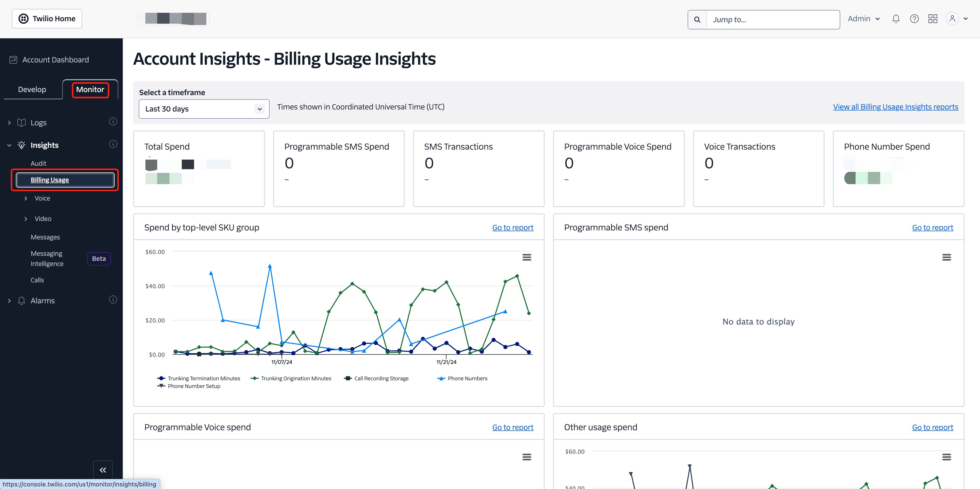Open the Last 30 days timeframe dropdown

click(x=204, y=109)
